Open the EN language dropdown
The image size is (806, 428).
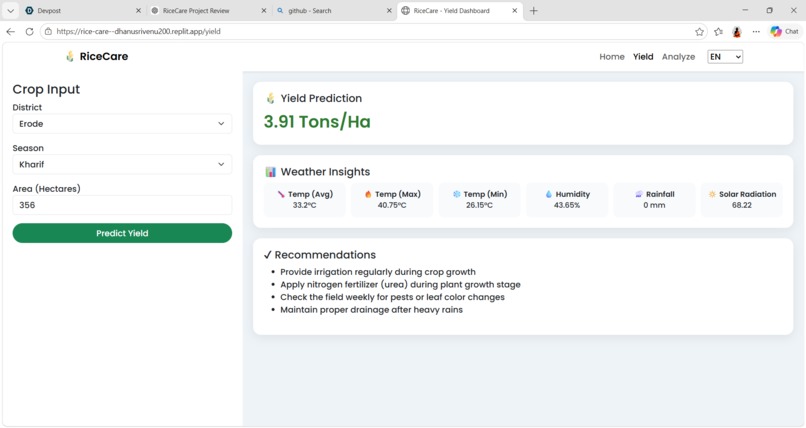(725, 57)
